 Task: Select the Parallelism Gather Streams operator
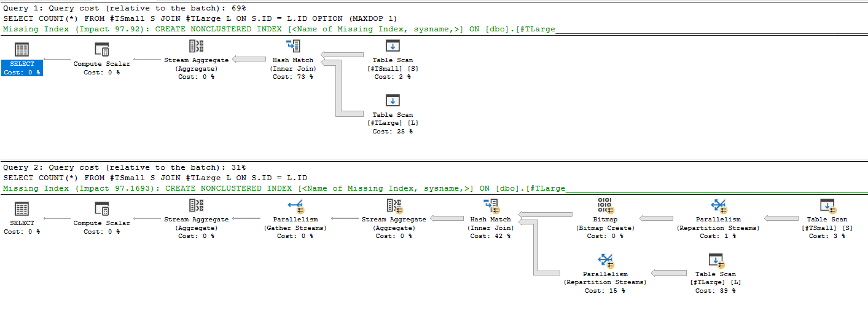tap(295, 218)
